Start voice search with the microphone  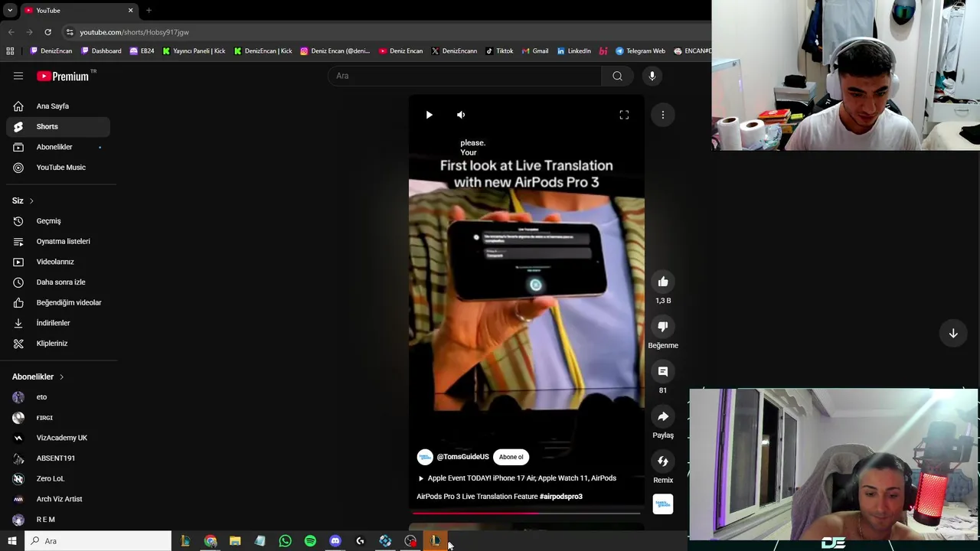point(652,76)
